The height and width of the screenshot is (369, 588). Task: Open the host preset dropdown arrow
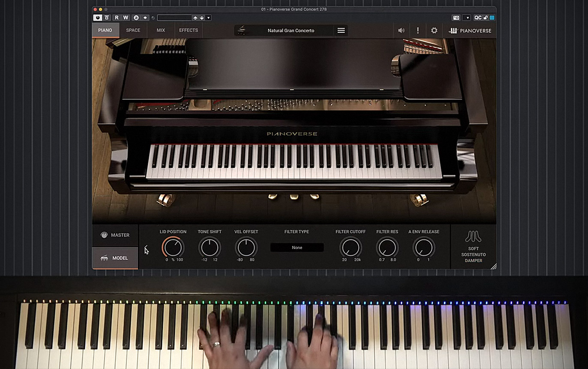point(209,18)
